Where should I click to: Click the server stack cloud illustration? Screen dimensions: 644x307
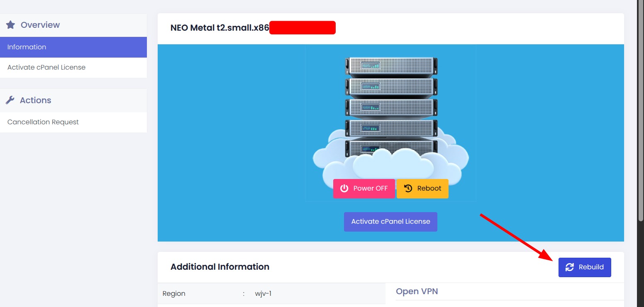pyautogui.click(x=390, y=120)
